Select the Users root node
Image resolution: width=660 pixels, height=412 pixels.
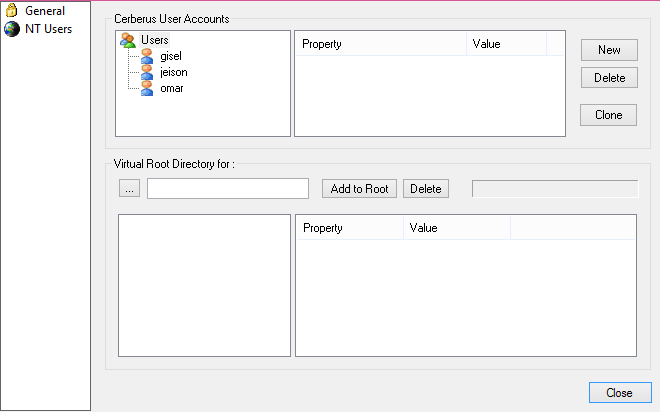[154, 40]
